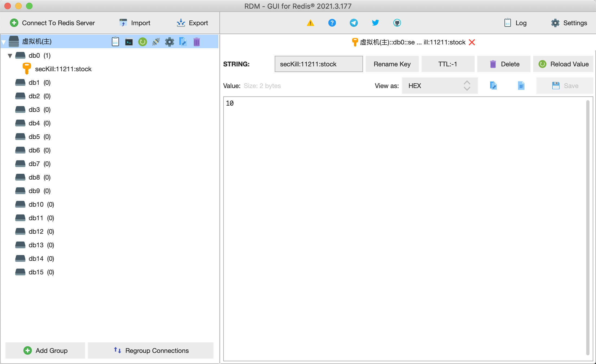
Task: Click the settings/wrench icon in toolbar
Action: point(169,41)
